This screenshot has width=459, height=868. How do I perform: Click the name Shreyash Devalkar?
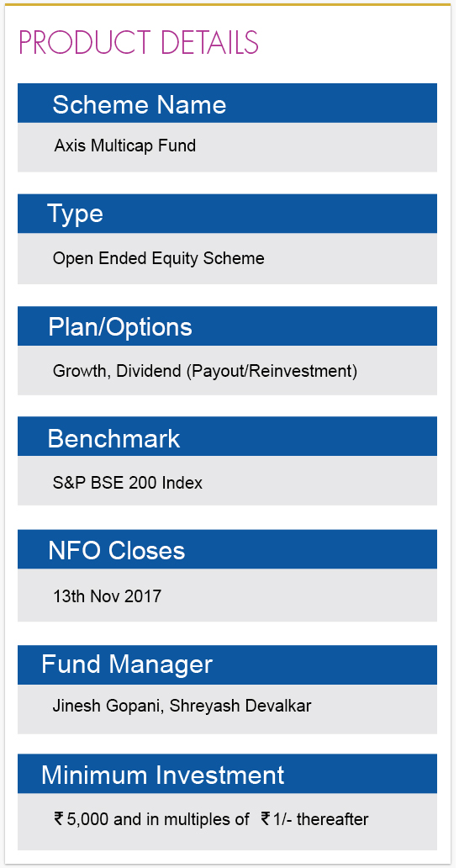[240, 707]
